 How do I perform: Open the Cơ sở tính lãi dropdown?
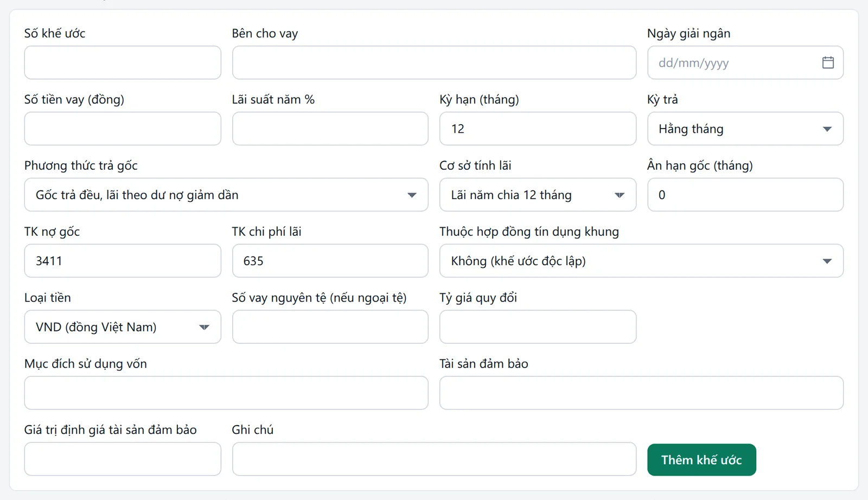(538, 195)
